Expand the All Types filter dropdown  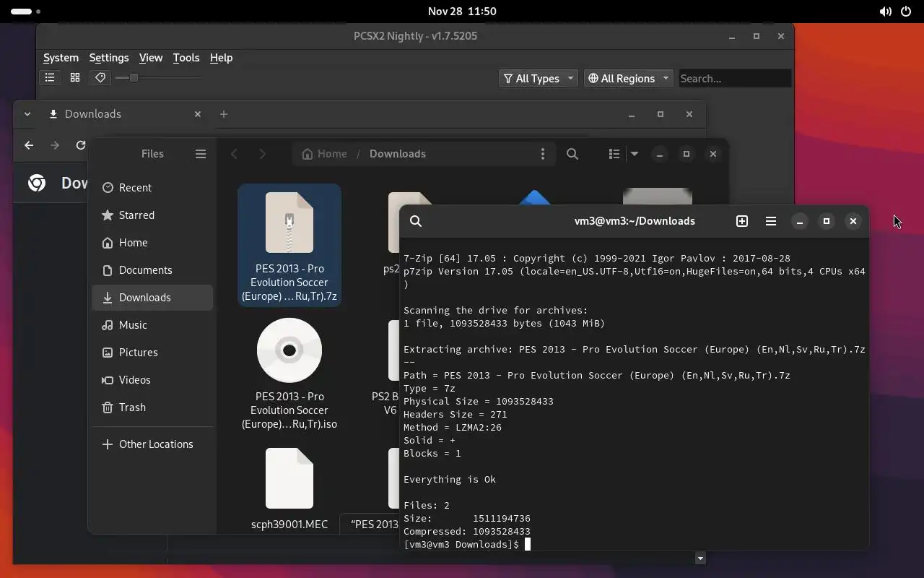point(539,78)
